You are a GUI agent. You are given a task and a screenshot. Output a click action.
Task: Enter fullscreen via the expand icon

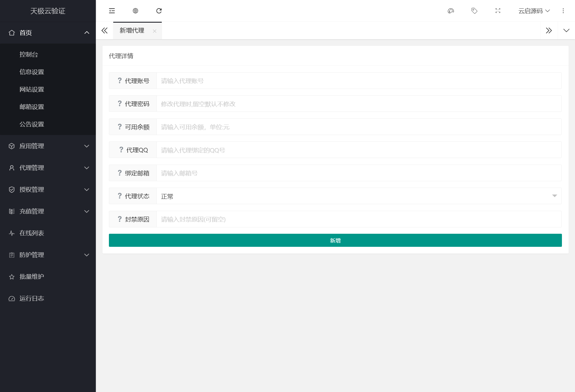pyautogui.click(x=497, y=11)
